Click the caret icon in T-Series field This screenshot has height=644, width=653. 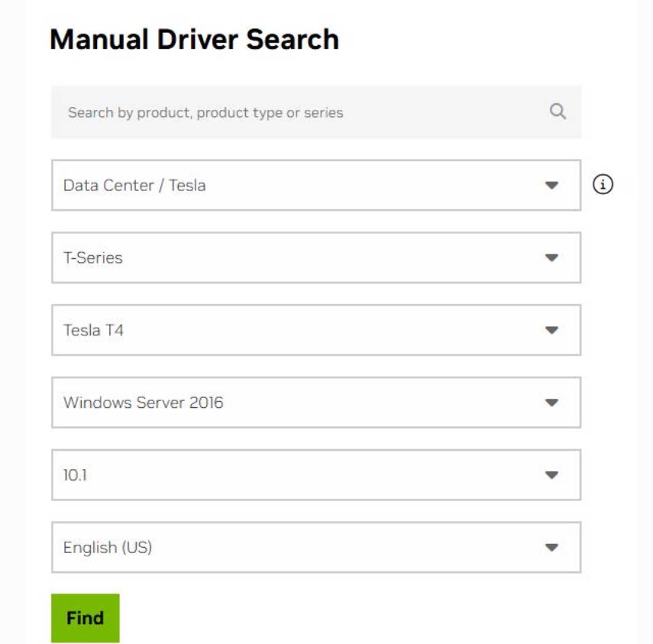[x=551, y=258]
